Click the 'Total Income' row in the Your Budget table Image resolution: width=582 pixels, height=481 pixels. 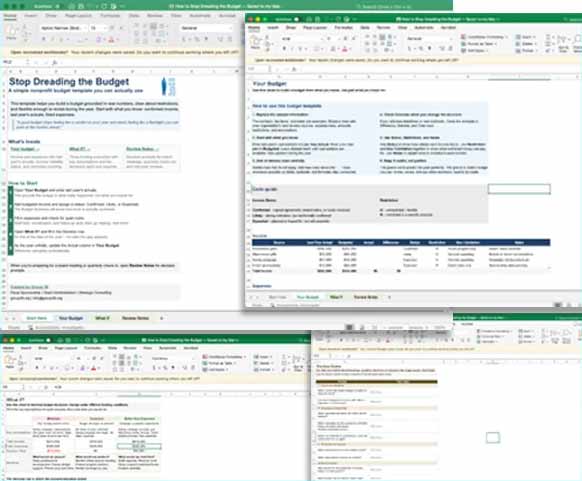coord(401,271)
